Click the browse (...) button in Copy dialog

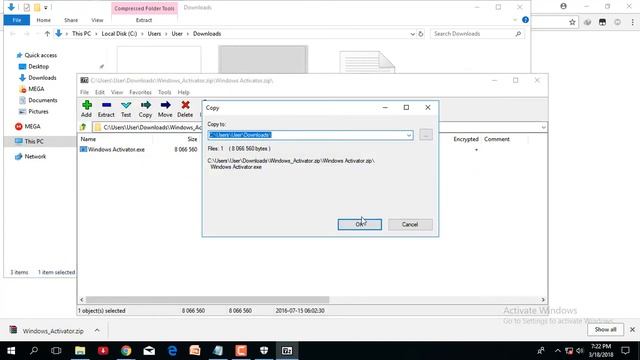426,135
